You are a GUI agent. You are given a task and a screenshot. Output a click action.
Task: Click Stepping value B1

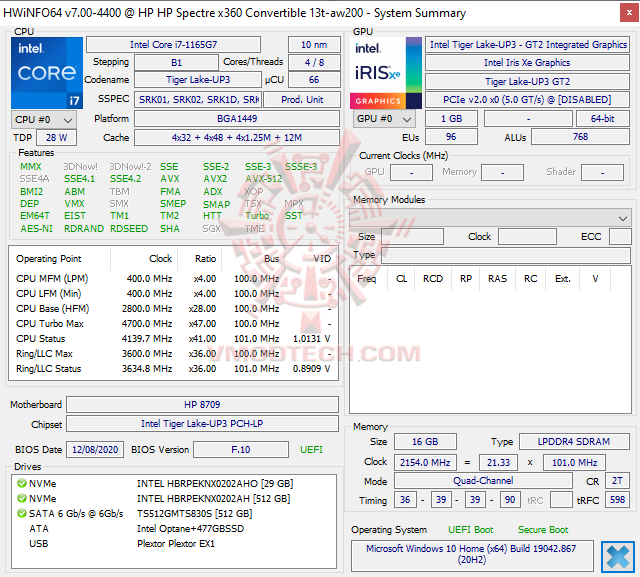click(x=176, y=62)
